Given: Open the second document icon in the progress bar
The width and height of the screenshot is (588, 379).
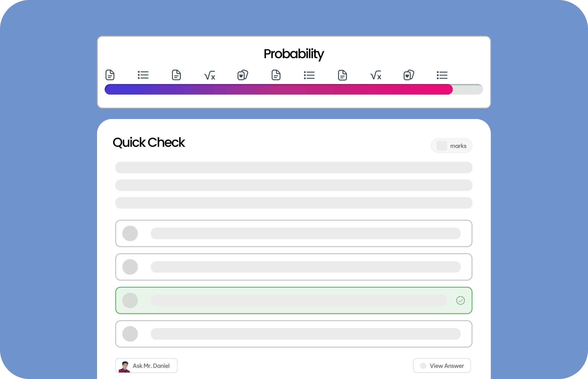Looking at the screenshot, I should pyautogui.click(x=176, y=75).
